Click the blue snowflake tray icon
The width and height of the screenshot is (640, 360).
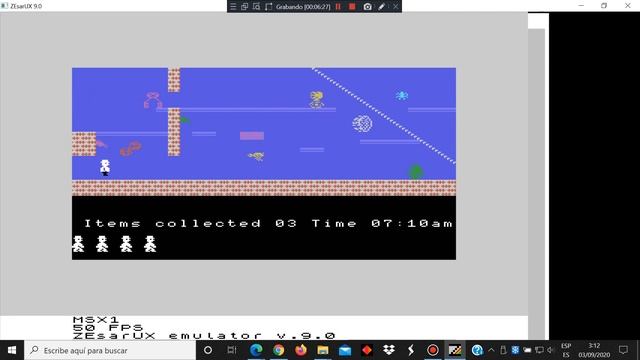[516, 350]
